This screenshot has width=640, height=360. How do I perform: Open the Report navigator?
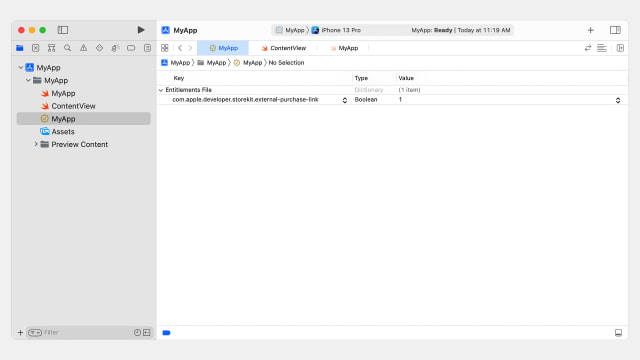pyautogui.click(x=147, y=48)
